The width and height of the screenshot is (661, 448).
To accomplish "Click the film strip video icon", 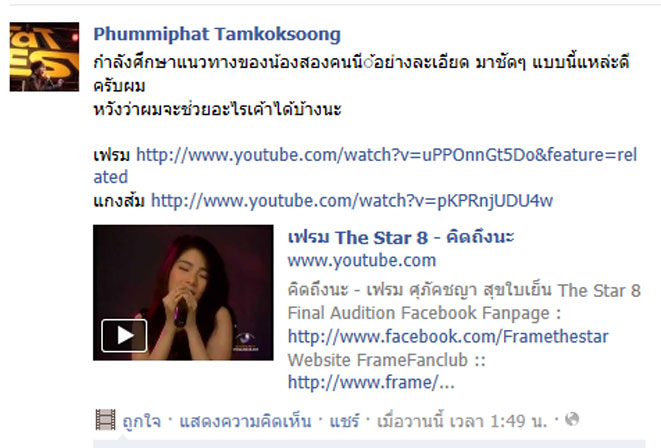I will click(105, 420).
